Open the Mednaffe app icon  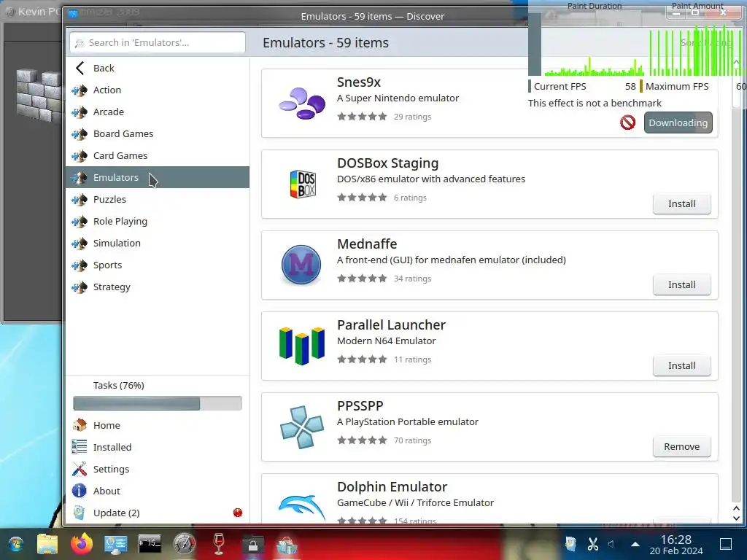301,265
